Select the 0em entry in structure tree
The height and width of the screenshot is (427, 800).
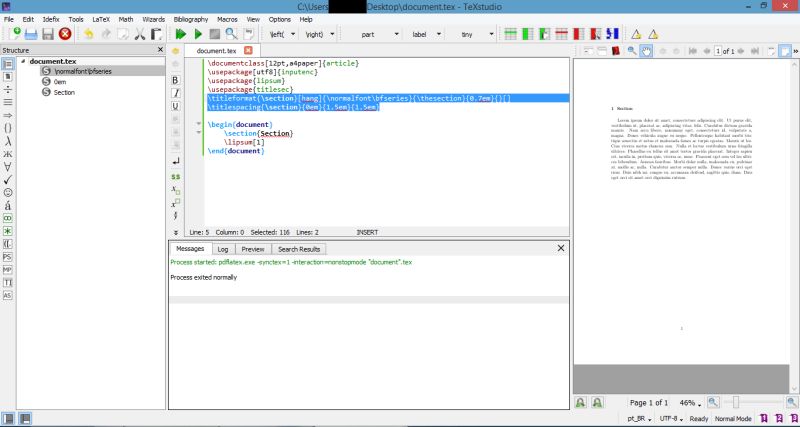point(60,82)
